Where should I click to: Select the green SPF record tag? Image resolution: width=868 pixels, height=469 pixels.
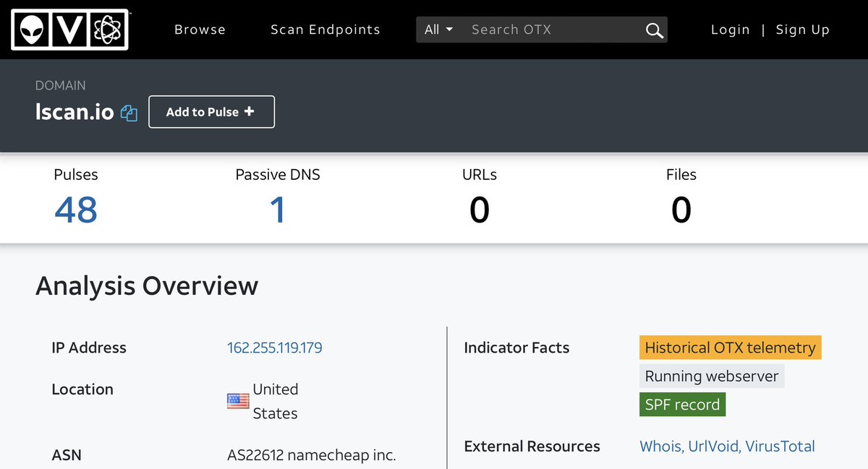tap(682, 404)
